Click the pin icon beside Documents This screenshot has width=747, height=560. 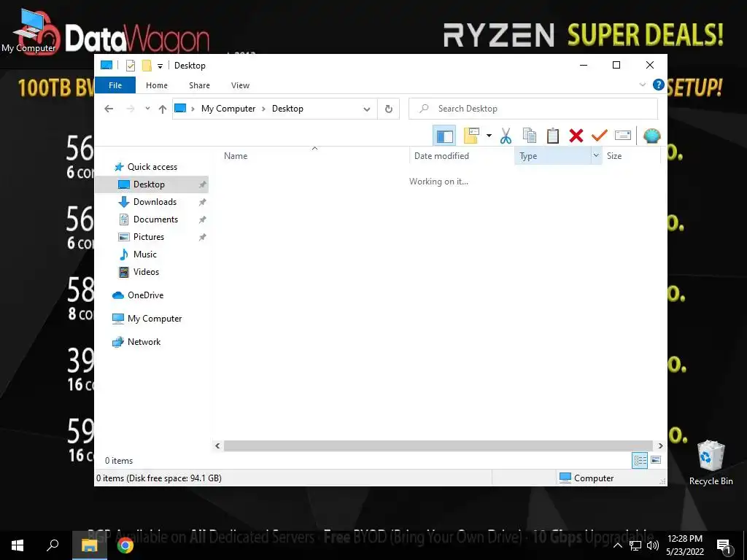coord(203,219)
